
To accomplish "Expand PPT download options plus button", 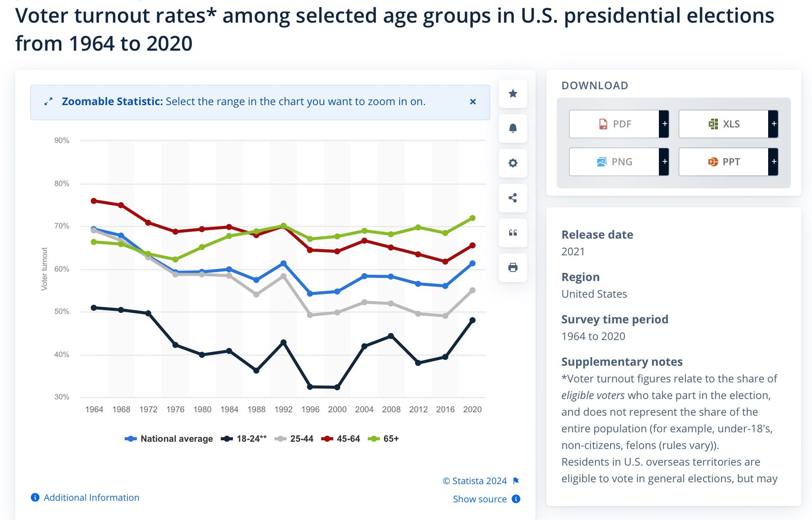I will 773,162.
